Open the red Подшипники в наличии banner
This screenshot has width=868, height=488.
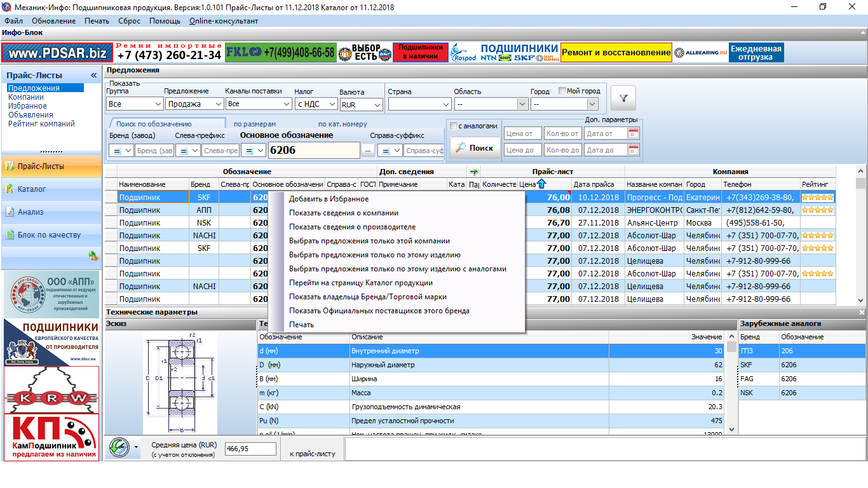coord(421,53)
